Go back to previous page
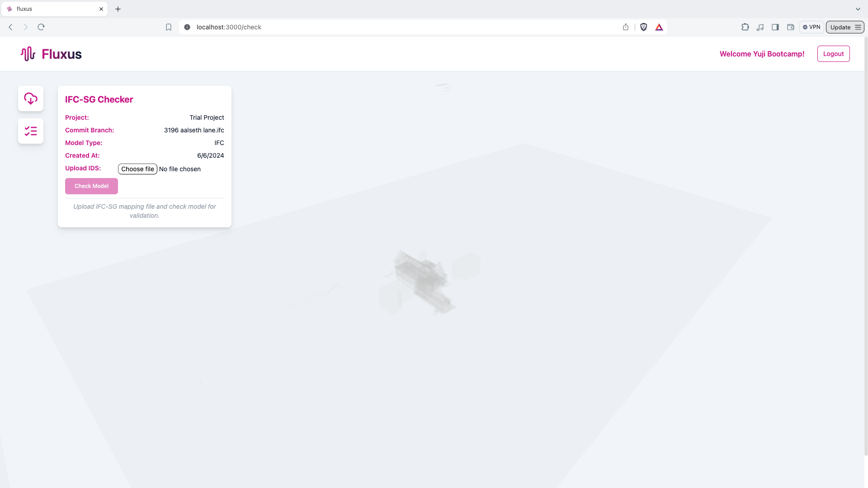Viewport: 868px width, 488px height. (11, 27)
